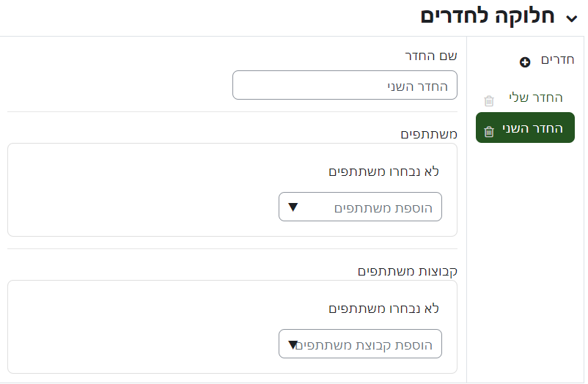588x384 pixels.
Task: Click the שם החדר label
Action: click(431, 56)
